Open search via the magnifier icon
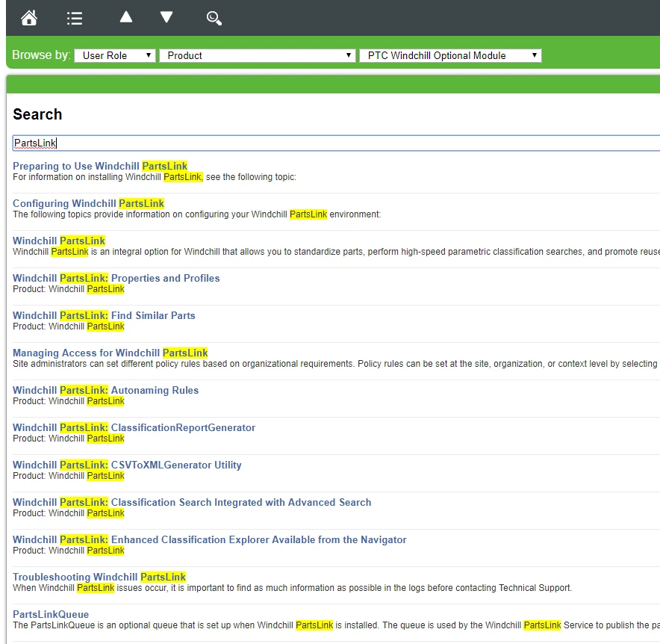Viewport: 660px width, 644px height. point(214,18)
